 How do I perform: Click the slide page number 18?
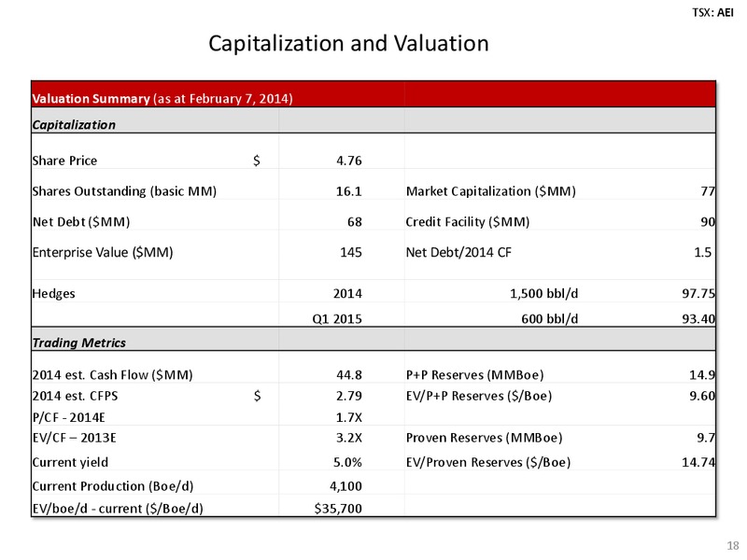pyautogui.click(x=733, y=546)
